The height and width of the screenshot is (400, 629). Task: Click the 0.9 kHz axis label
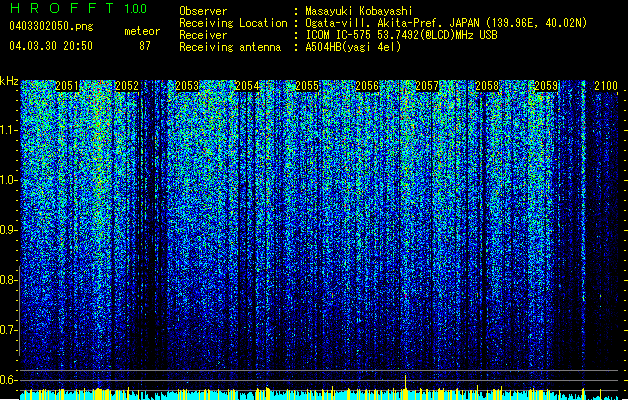8,230
